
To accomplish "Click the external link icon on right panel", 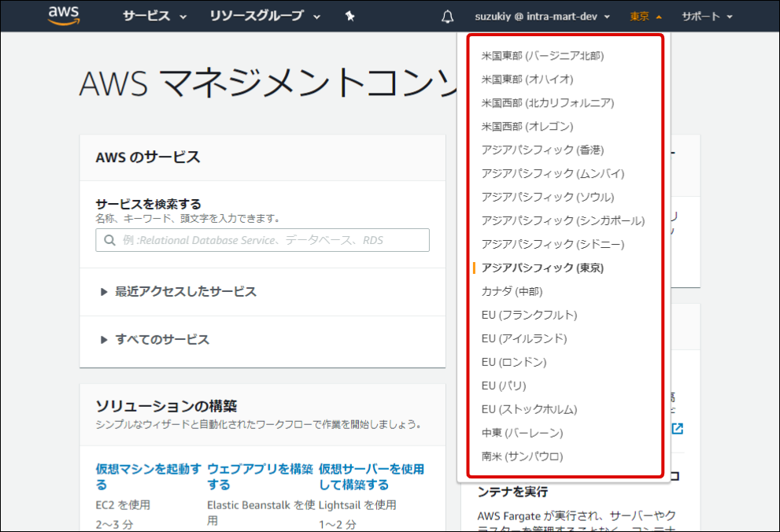I will pyautogui.click(x=676, y=428).
